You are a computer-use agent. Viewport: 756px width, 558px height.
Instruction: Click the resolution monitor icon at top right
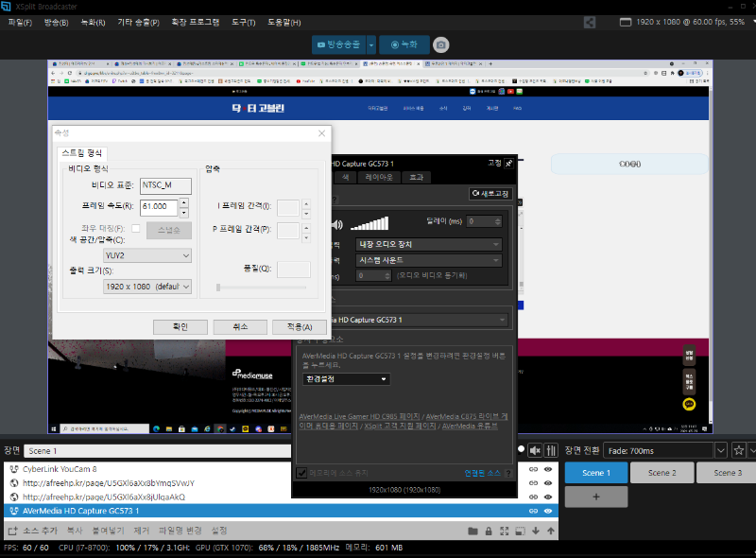(626, 22)
